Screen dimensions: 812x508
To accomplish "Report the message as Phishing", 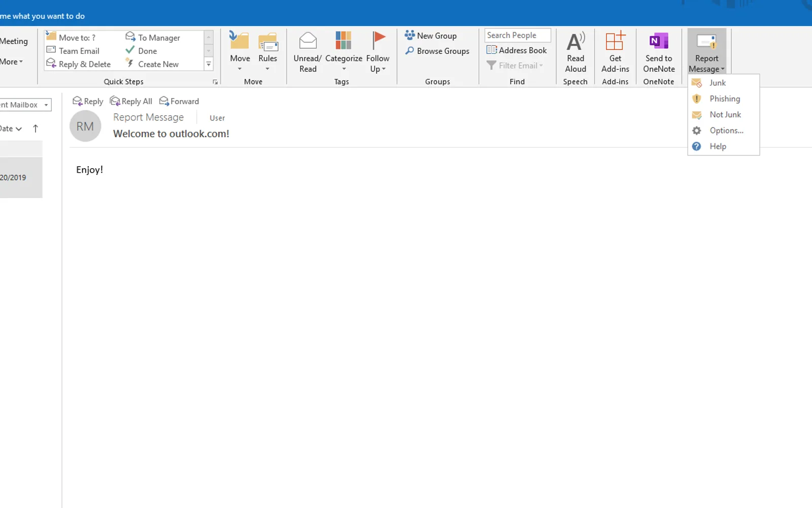I will click(723, 99).
